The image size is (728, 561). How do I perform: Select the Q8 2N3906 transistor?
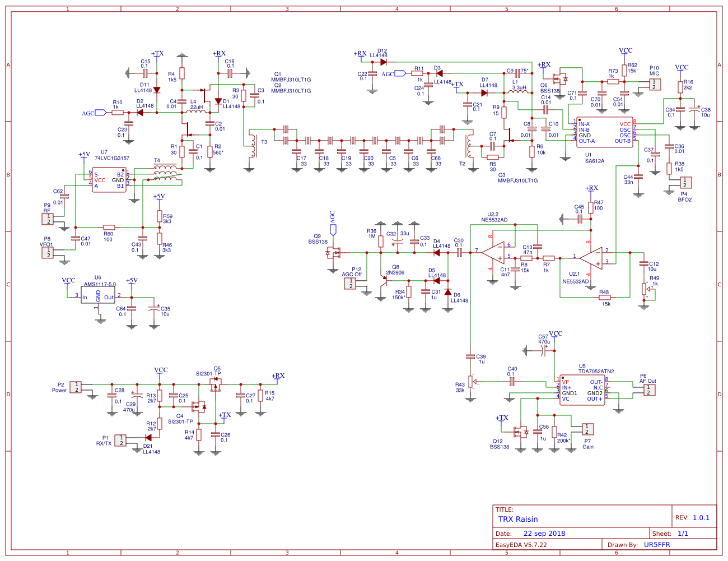tap(385, 277)
